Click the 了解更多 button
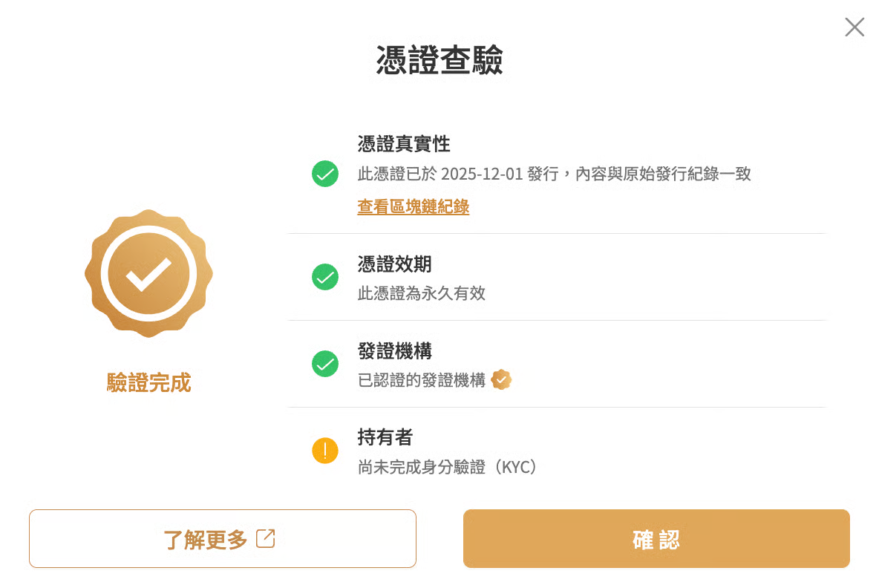The width and height of the screenshot is (879, 588). tap(222, 539)
